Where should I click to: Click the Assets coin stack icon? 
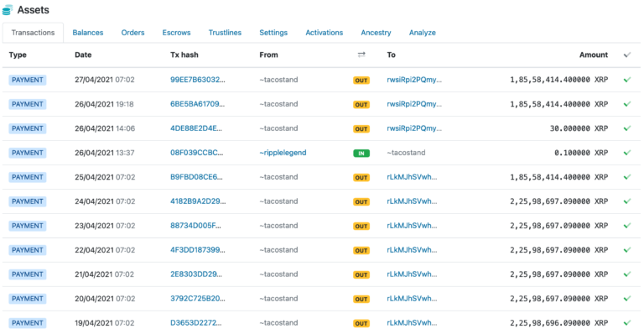[8, 10]
